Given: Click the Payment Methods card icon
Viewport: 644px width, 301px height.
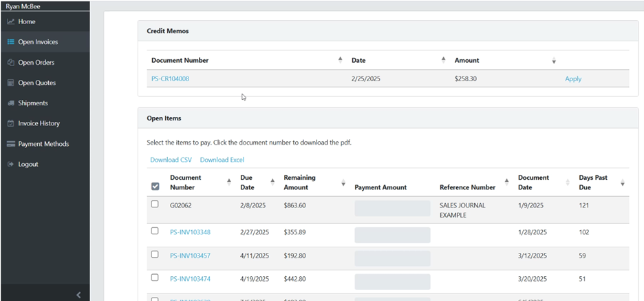Looking at the screenshot, I should pos(11,144).
